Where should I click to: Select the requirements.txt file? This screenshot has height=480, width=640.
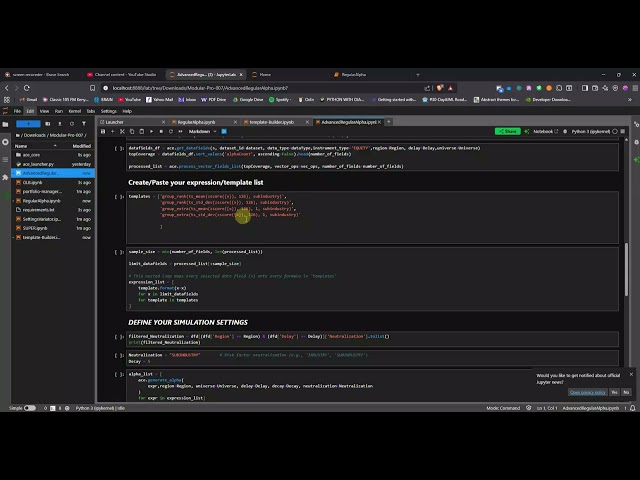[53, 210]
